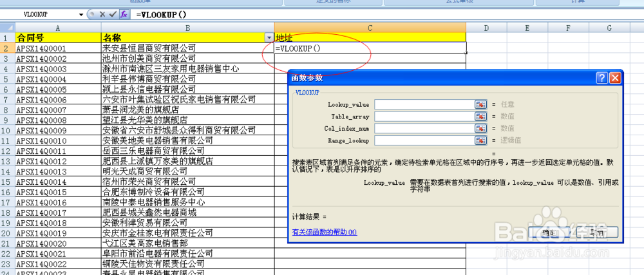Select column F header
The height and width of the screenshot is (275, 644).
click(x=569, y=28)
